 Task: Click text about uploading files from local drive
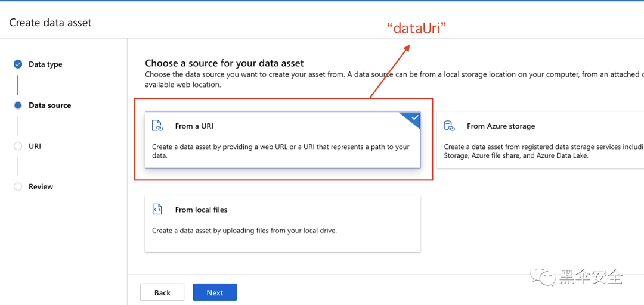point(244,231)
